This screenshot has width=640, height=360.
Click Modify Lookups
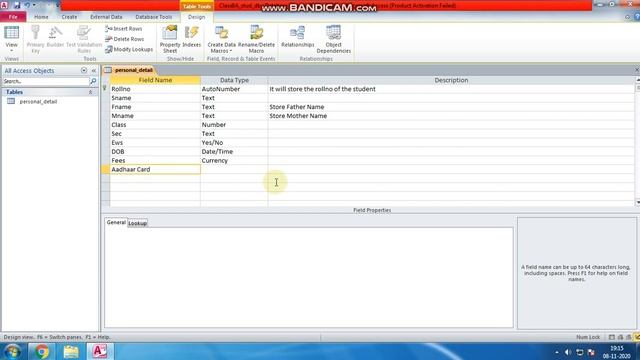coord(129,49)
